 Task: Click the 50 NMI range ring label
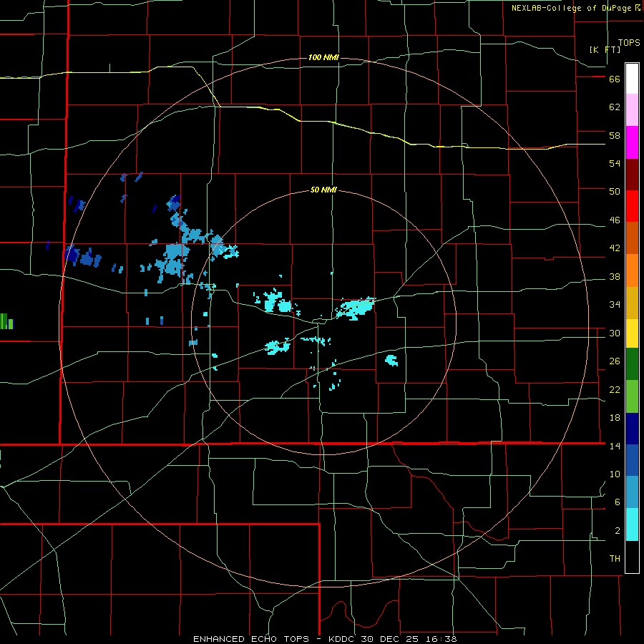[x=323, y=190]
